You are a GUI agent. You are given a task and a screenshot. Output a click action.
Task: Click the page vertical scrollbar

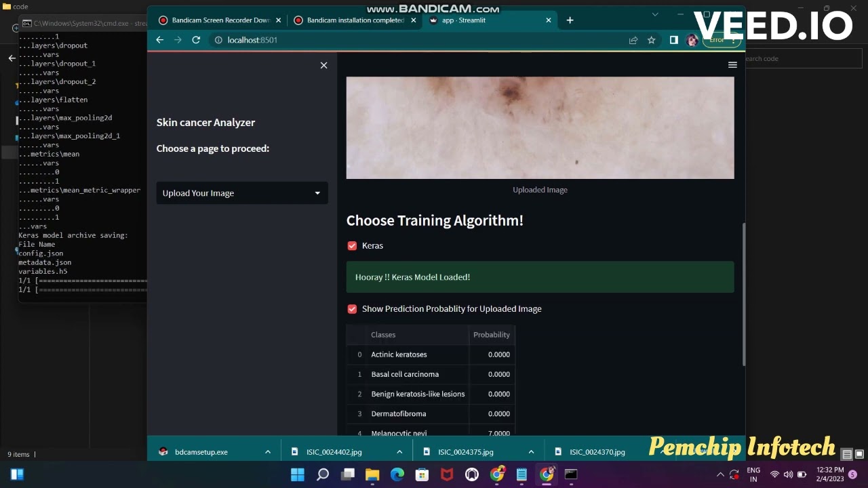point(743,294)
